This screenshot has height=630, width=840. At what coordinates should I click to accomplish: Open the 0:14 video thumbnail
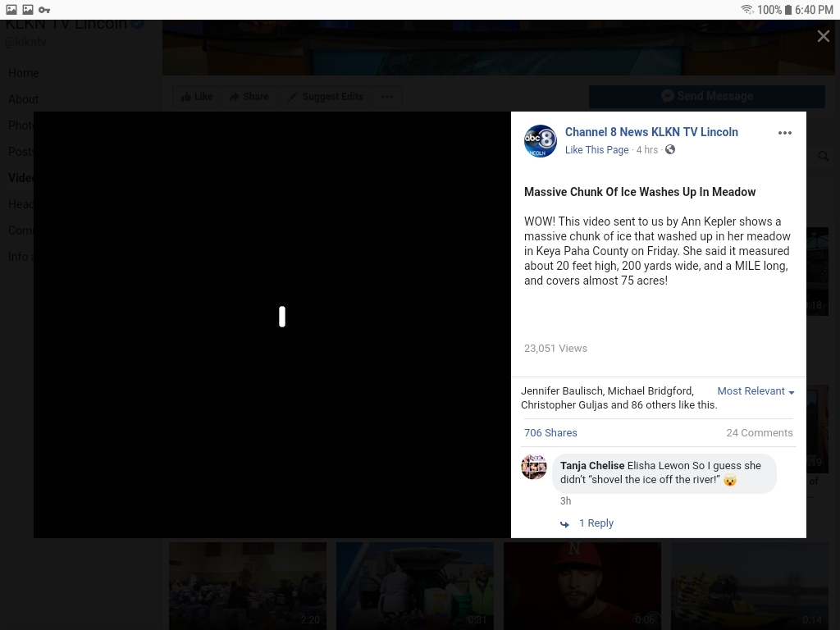pos(750,586)
